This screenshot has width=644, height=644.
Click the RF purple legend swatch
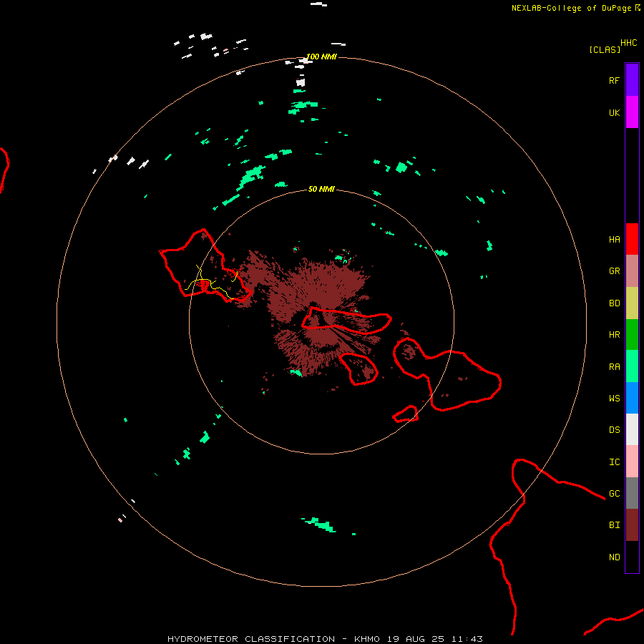[632, 80]
